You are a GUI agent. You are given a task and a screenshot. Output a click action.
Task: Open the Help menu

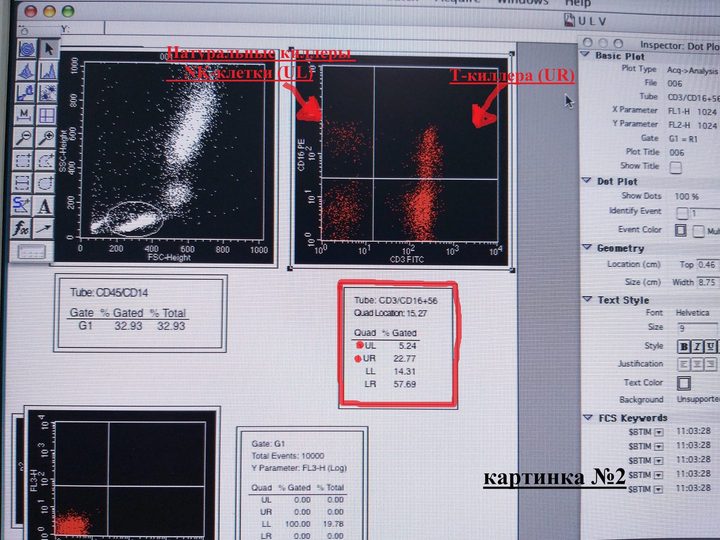[578, 3]
